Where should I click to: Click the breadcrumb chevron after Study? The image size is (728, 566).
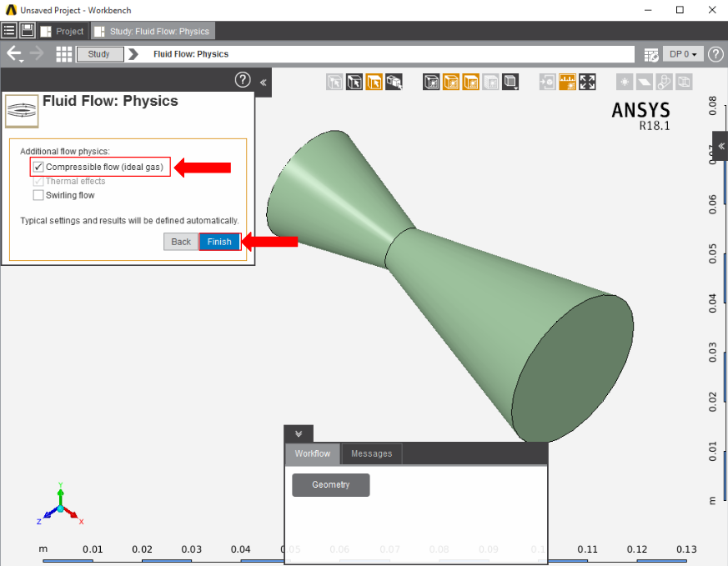coord(133,54)
